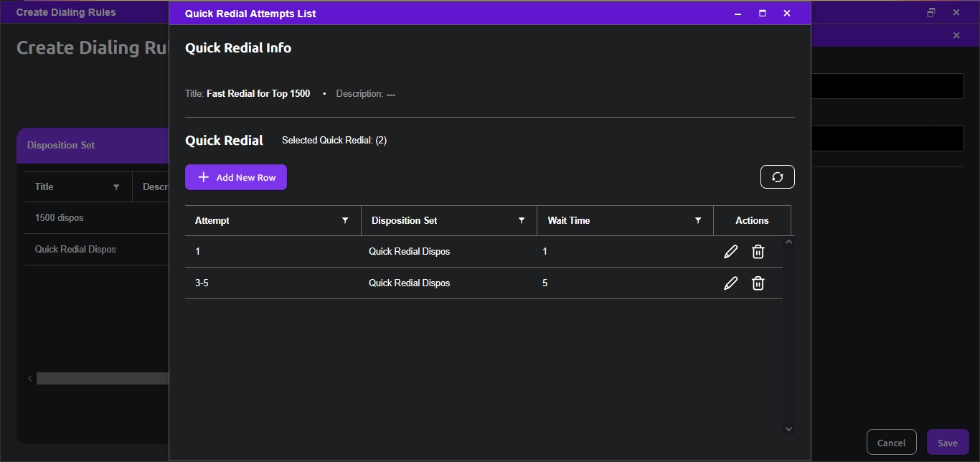
Task: Cancel the Create Dialing Rules form
Action: coord(892,443)
